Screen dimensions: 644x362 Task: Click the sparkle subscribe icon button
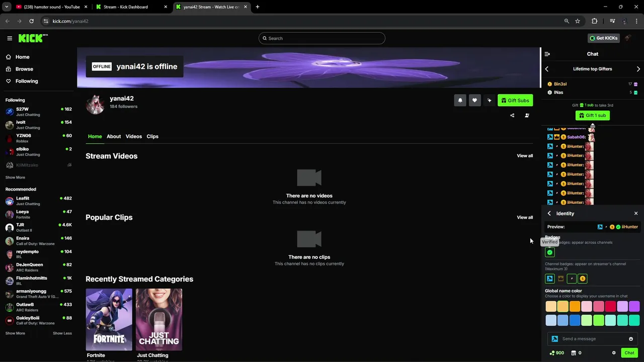[x=489, y=101]
